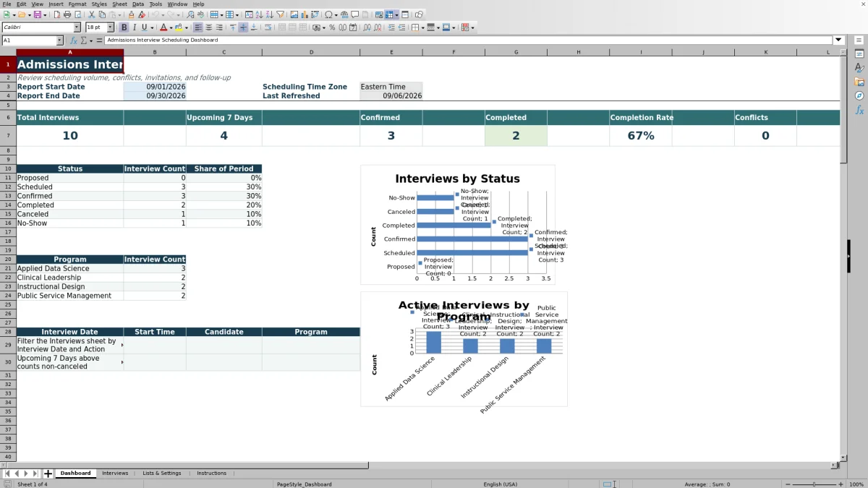Click the Cut scissors icon
This screenshot has height=488, width=868.
click(91, 14)
